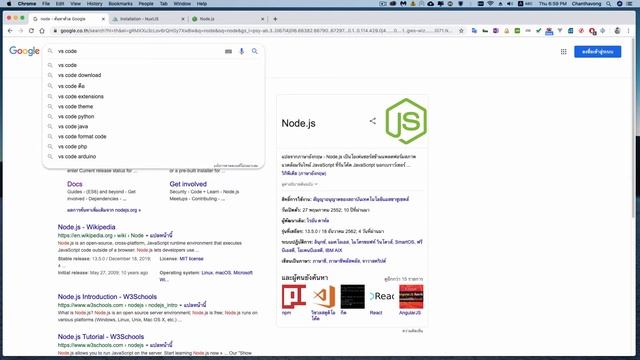Select the 'vs code arduino' suggestion
Screen dimensions: 640x360
coord(153,156)
